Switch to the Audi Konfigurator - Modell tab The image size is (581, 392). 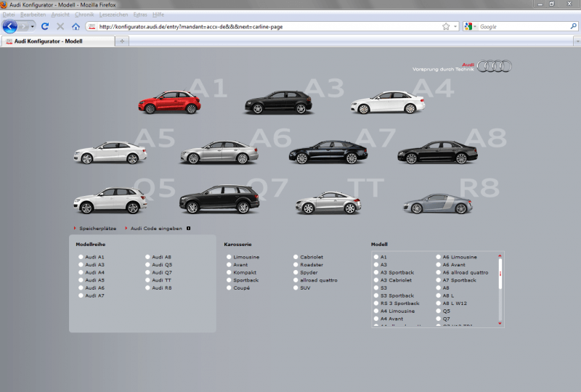[x=57, y=41]
